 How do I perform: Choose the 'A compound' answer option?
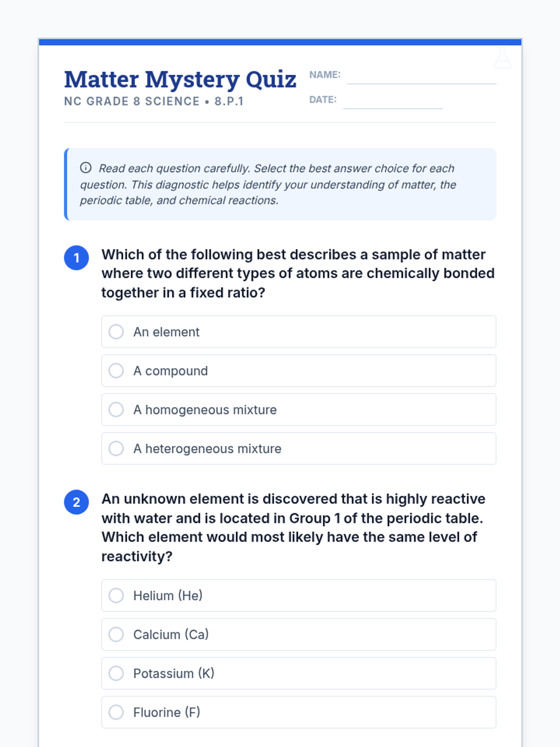299,371
